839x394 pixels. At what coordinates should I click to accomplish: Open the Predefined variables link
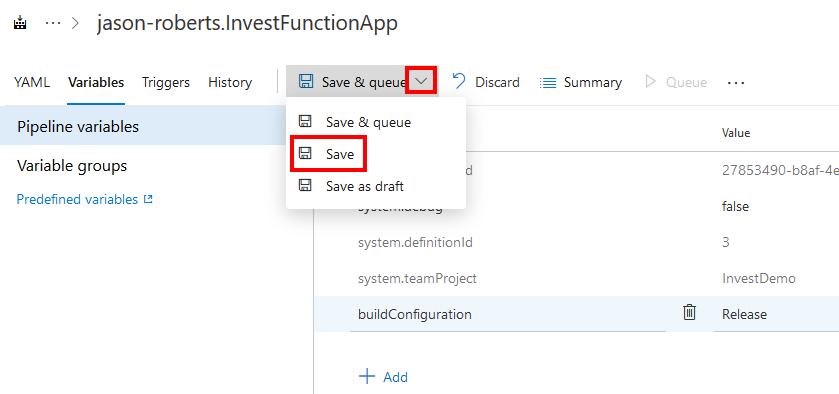pos(85,199)
